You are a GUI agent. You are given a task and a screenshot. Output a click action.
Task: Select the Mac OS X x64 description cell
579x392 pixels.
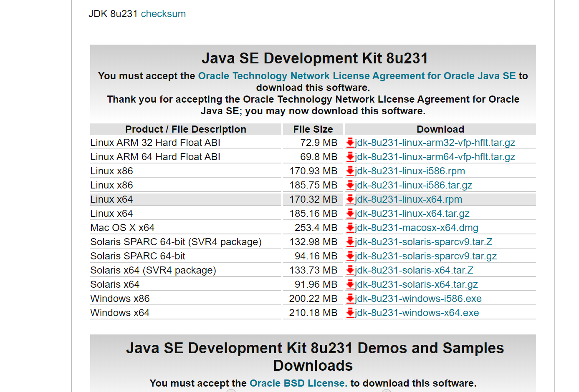[x=186, y=228]
